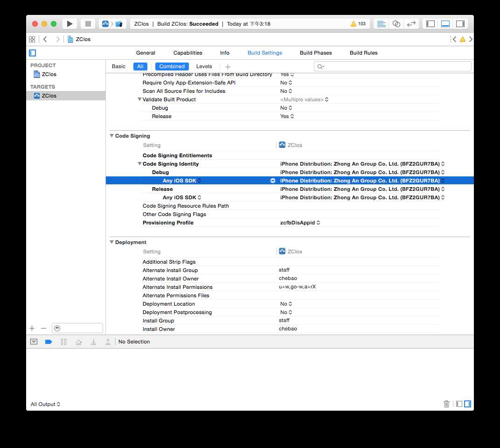Open the 103 warnings indicator
Image resolution: width=500 pixels, height=448 pixels.
click(358, 24)
